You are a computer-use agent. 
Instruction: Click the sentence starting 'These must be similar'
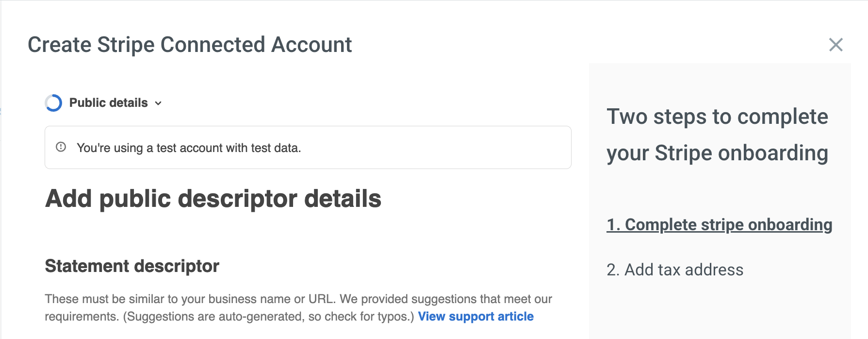(x=191, y=299)
